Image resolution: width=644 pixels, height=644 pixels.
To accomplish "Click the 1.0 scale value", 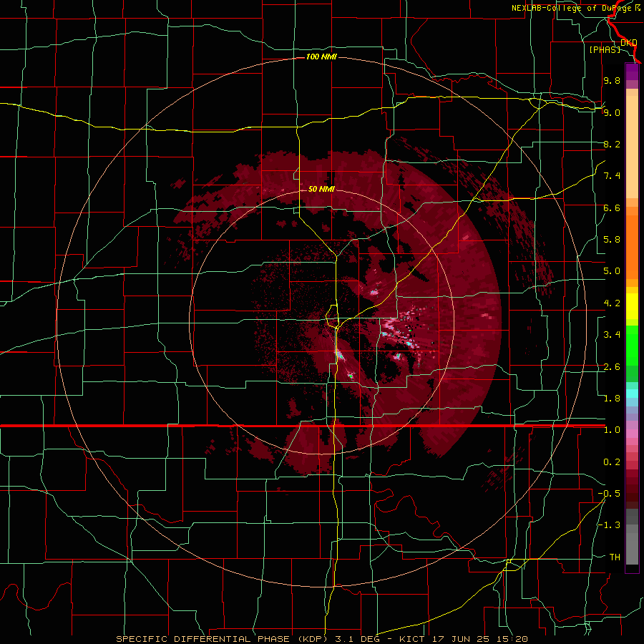I will point(612,430).
